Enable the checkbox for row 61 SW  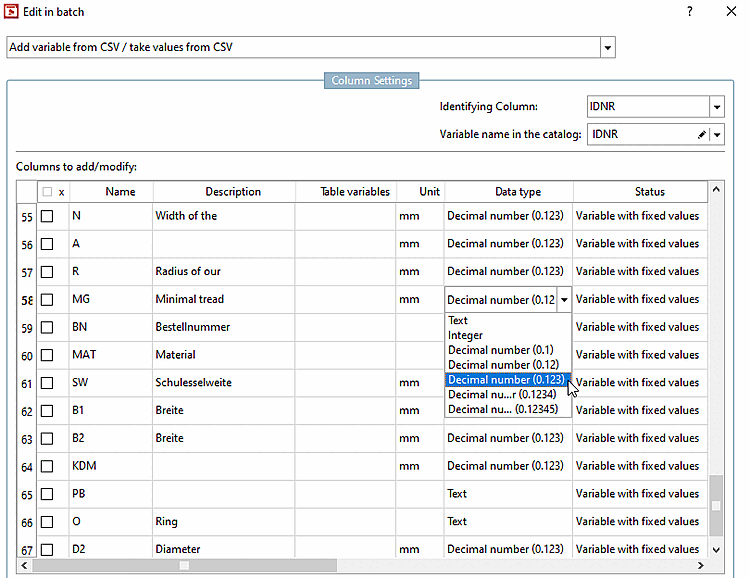[47, 383]
